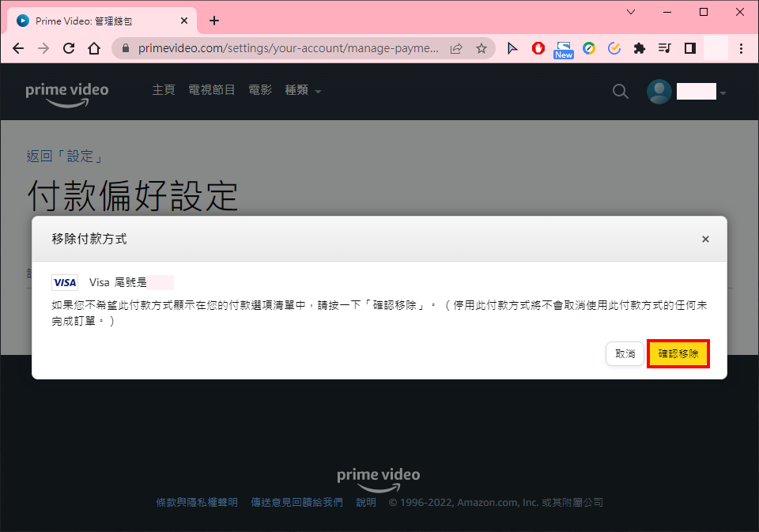Click the 說明 help footer link
This screenshot has height=532, width=759.
click(x=366, y=503)
